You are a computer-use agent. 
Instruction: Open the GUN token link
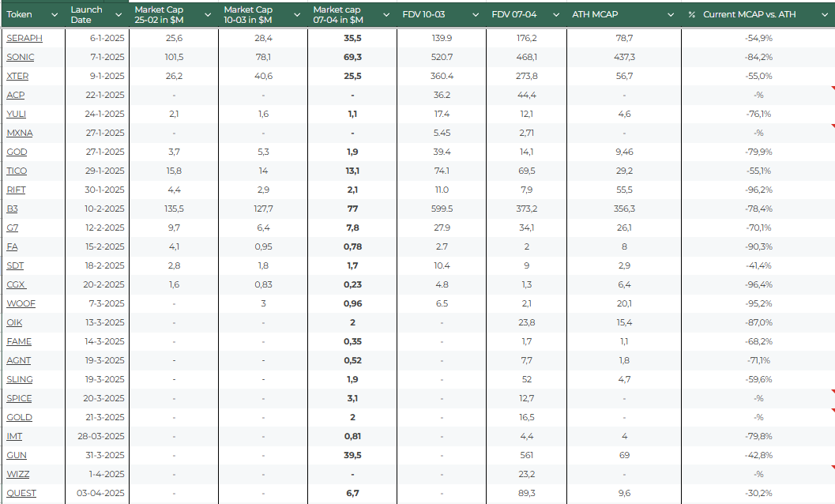coord(17,455)
